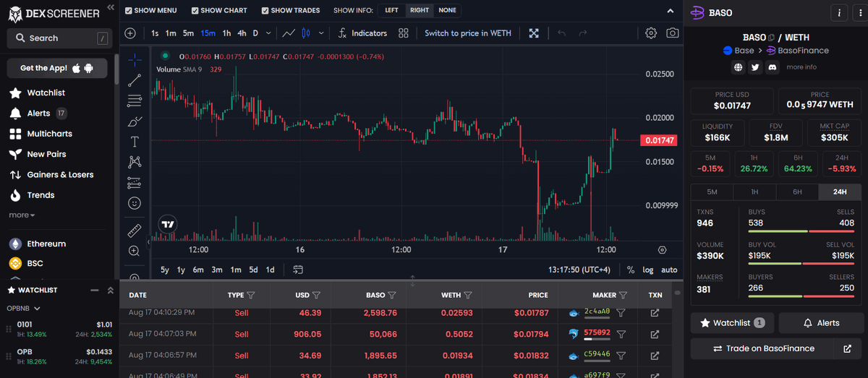Select the 4h chart timeframe
The image size is (868, 378).
click(242, 33)
